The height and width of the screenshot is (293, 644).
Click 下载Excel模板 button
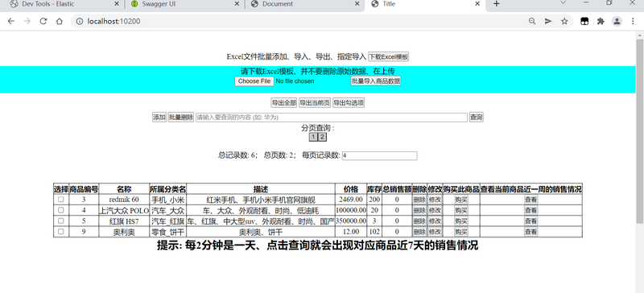[x=388, y=56]
